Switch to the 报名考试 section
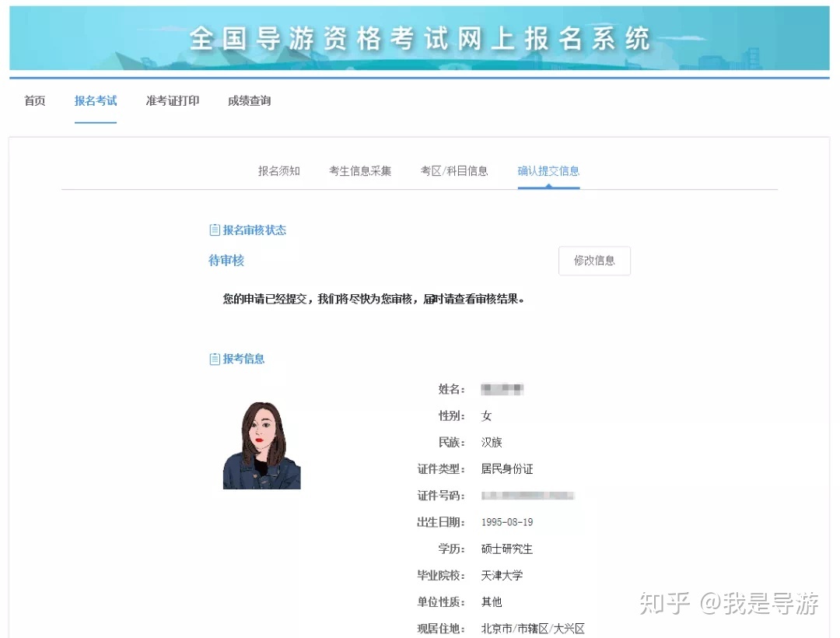This screenshot has height=638, width=840. [x=96, y=100]
